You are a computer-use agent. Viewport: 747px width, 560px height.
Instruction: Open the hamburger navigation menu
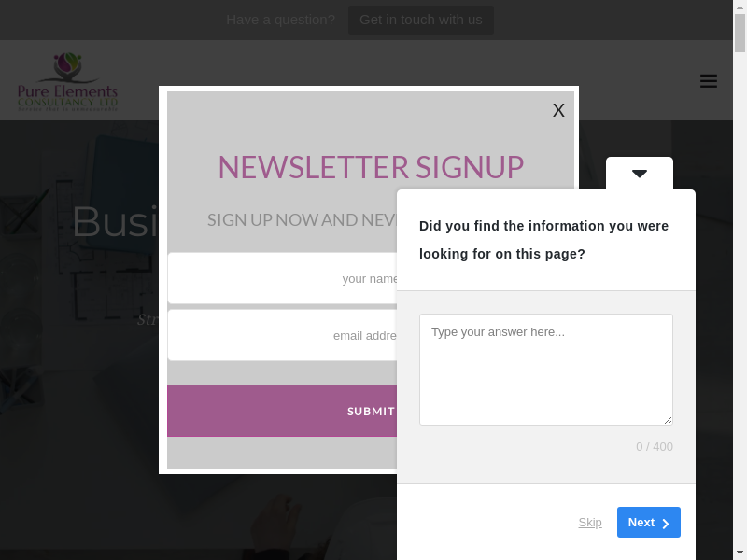709,81
